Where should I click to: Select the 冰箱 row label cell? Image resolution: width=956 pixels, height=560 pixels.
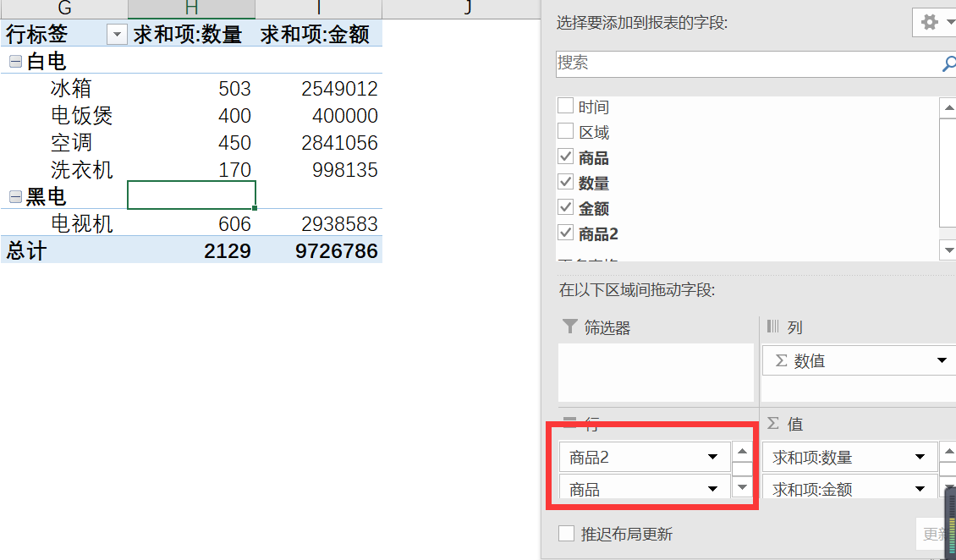[64, 88]
